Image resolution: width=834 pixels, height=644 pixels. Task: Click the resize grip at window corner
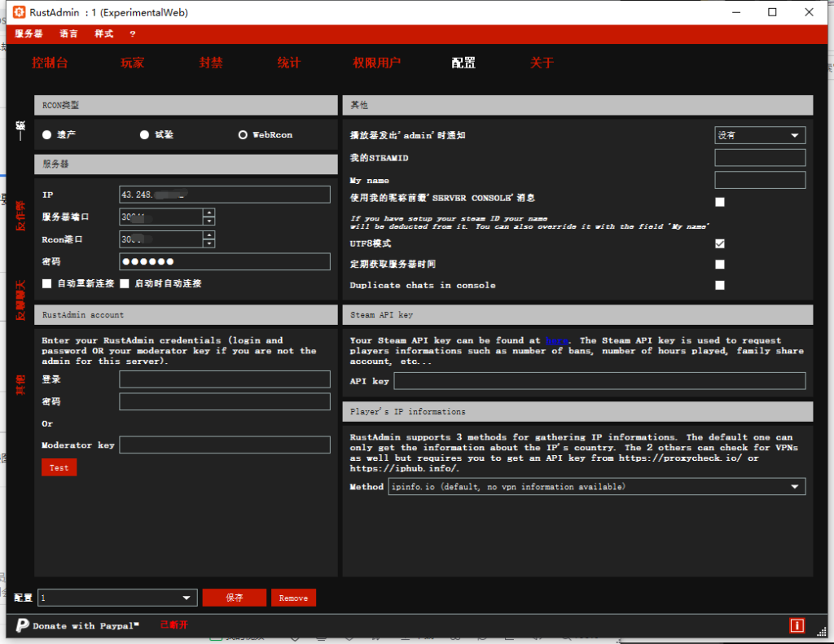click(822, 631)
